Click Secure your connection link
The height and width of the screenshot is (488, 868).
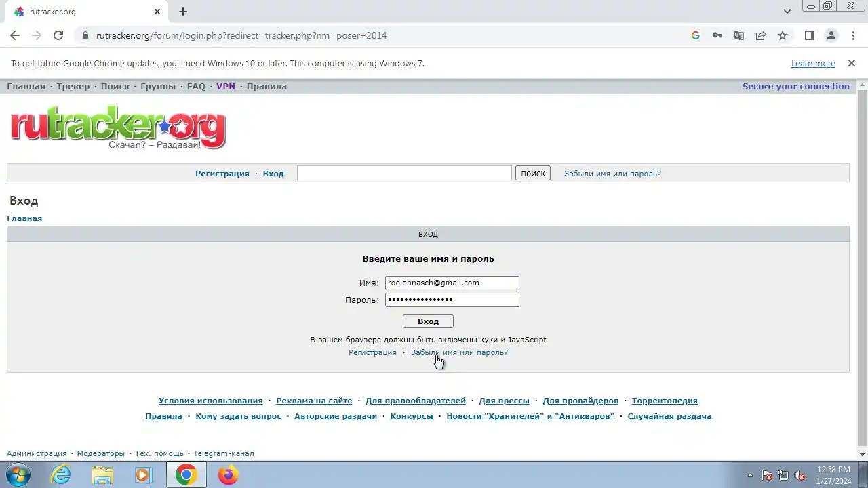click(795, 86)
